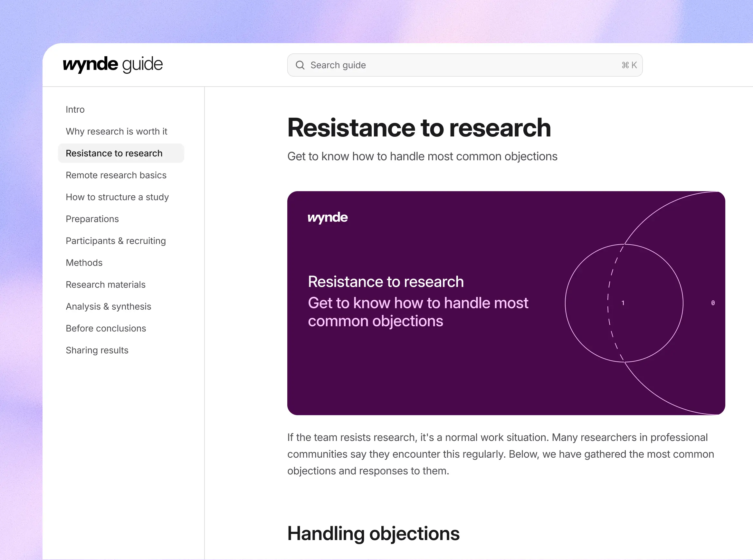
Task: Open the Research materials section
Action: [x=106, y=285]
